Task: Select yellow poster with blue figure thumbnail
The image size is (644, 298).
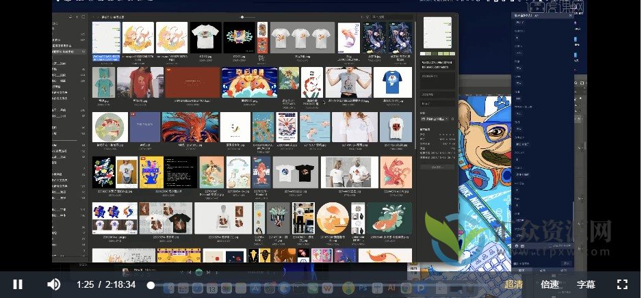Action: [151, 172]
